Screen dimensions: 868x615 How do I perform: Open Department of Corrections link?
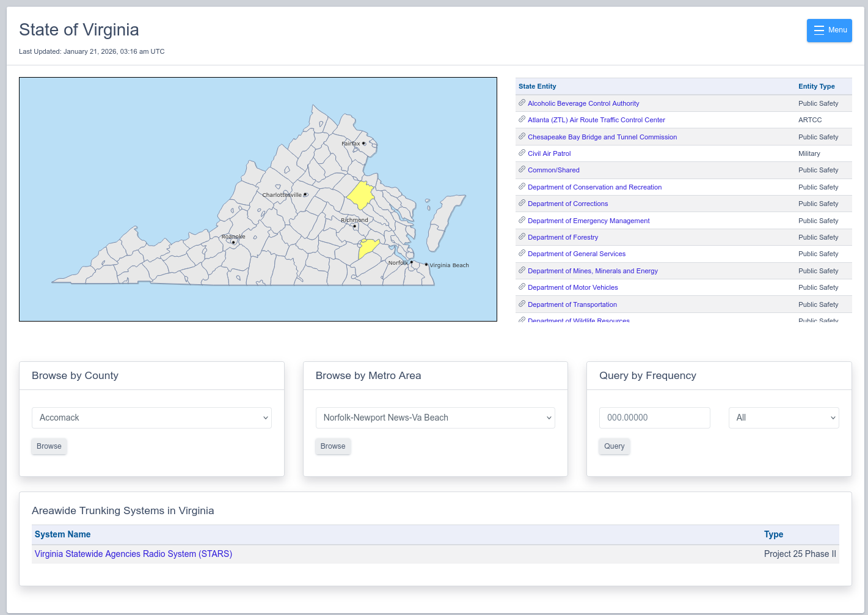(x=568, y=204)
